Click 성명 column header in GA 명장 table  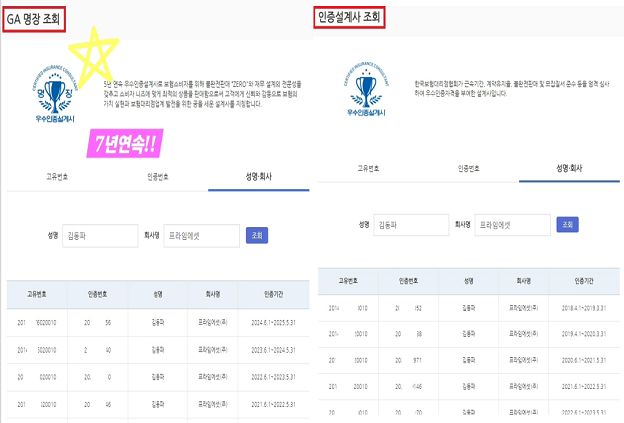pyautogui.click(x=158, y=294)
